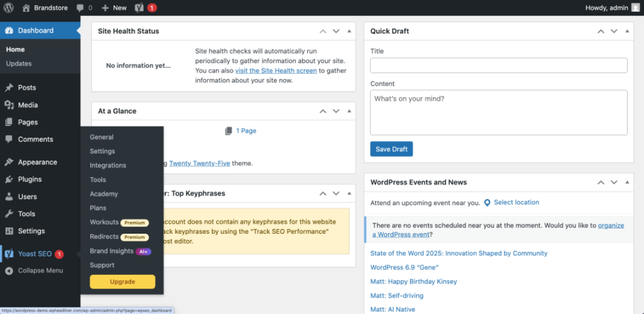This screenshot has width=644, height=314.
Task: Open the Twenty Twenty-Five theme link
Action: (200, 163)
